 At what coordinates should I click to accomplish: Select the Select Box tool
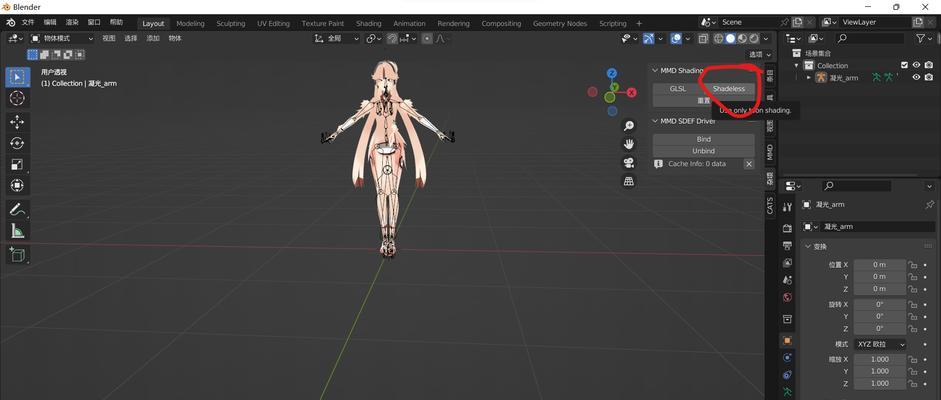click(17, 77)
